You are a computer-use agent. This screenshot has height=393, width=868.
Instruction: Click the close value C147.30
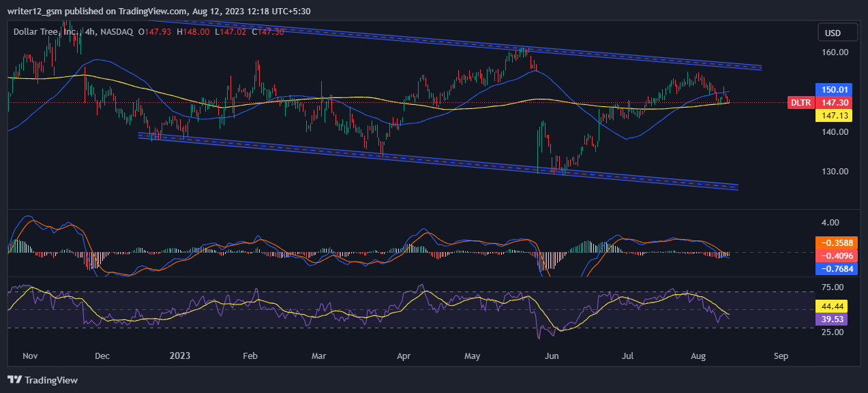(x=267, y=31)
